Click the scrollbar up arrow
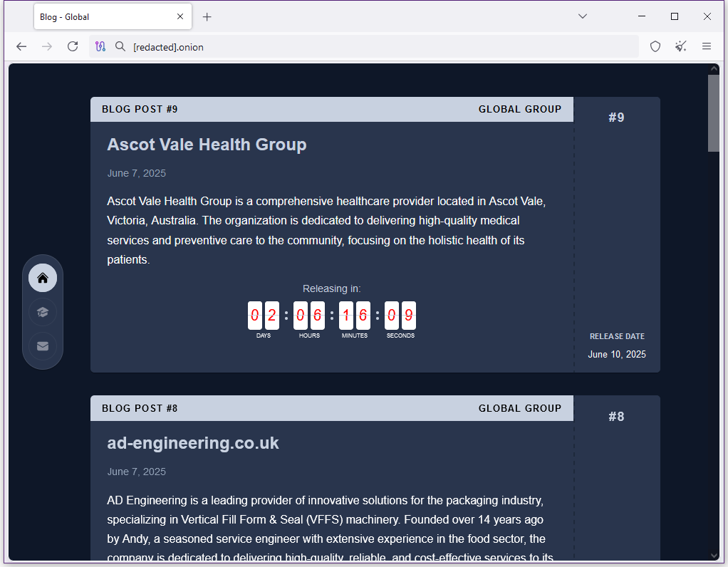 [714, 68]
